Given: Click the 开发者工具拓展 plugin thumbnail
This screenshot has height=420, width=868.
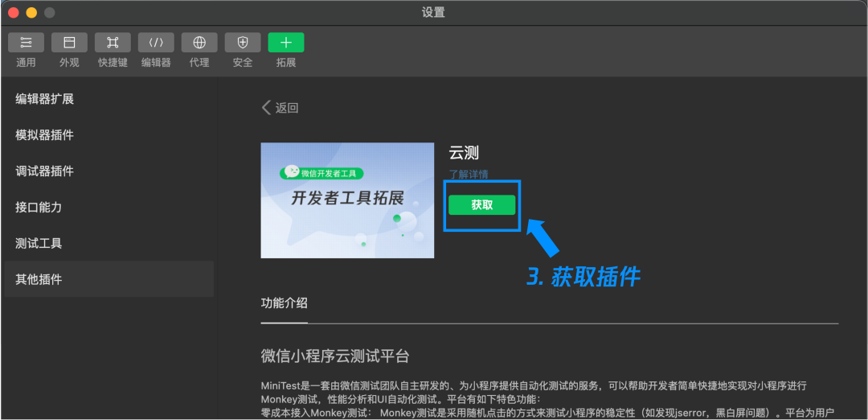Looking at the screenshot, I should 348,200.
